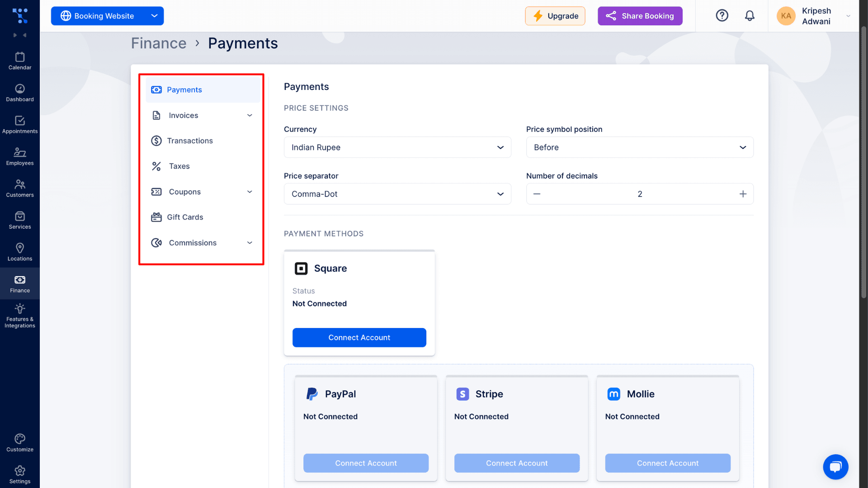Image resolution: width=868 pixels, height=488 pixels.
Task: Open Price symbol position dropdown
Action: click(x=639, y=147)
